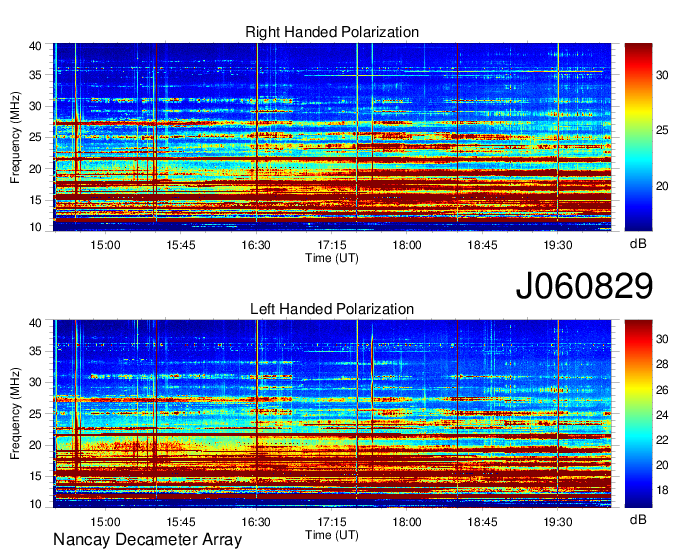Image resolution: width=680 pixels, height=552 pixels.
Task: Click the 15 MHz tick of the lower plot
Action: click(35, 476)
